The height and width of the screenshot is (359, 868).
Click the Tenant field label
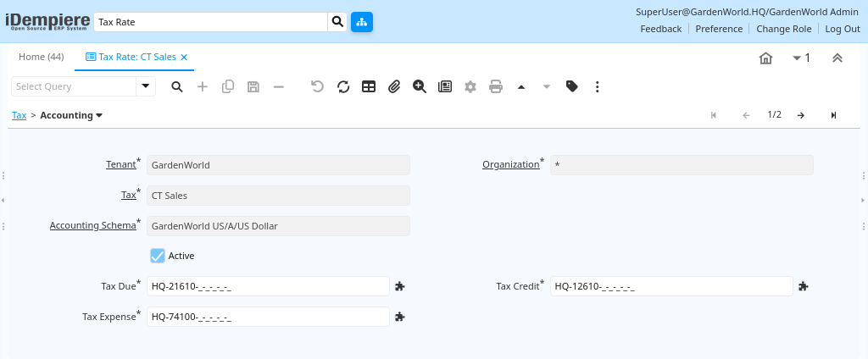point(120,164)
